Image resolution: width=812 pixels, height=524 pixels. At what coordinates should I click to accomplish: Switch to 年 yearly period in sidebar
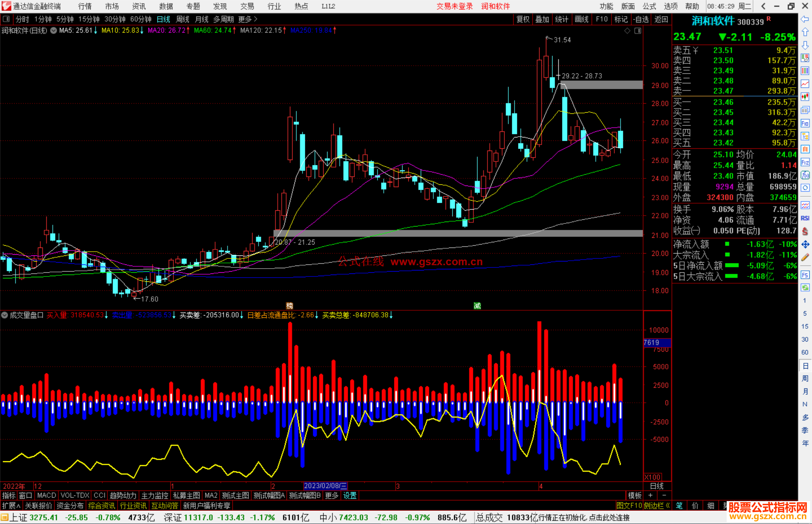point(805,443)
